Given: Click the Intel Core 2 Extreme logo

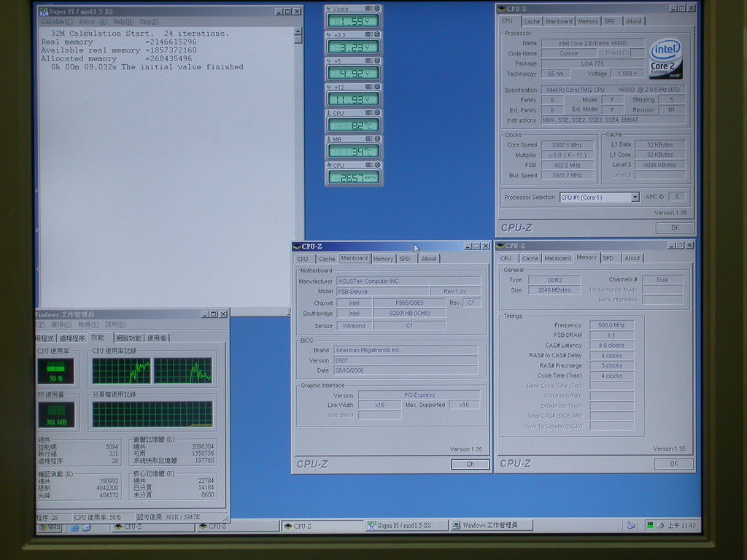Looking at the screenshot, I should click(x=665, y=58).
